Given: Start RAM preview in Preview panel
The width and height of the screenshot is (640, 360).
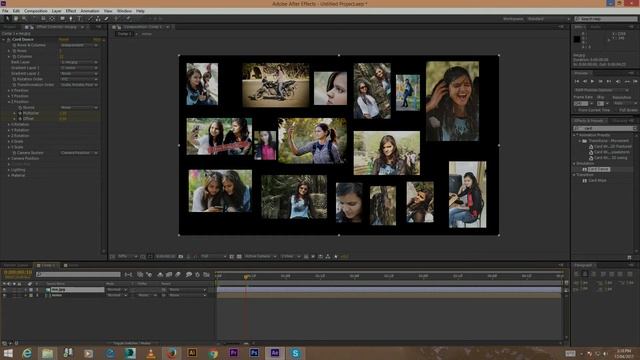Looking at the screenshot, I should click(x=635, y=81).
